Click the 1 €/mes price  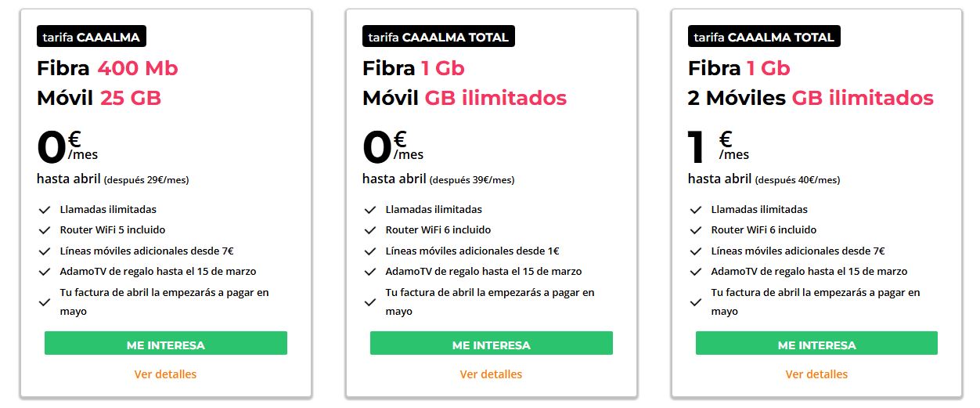tap(719, 147)
